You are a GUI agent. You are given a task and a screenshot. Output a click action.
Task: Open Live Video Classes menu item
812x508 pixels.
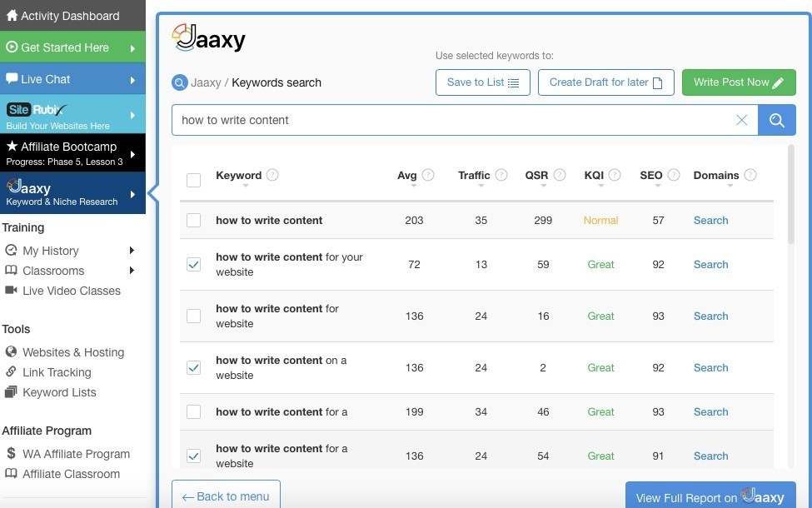pyautogui.click(x=72, y=291)
